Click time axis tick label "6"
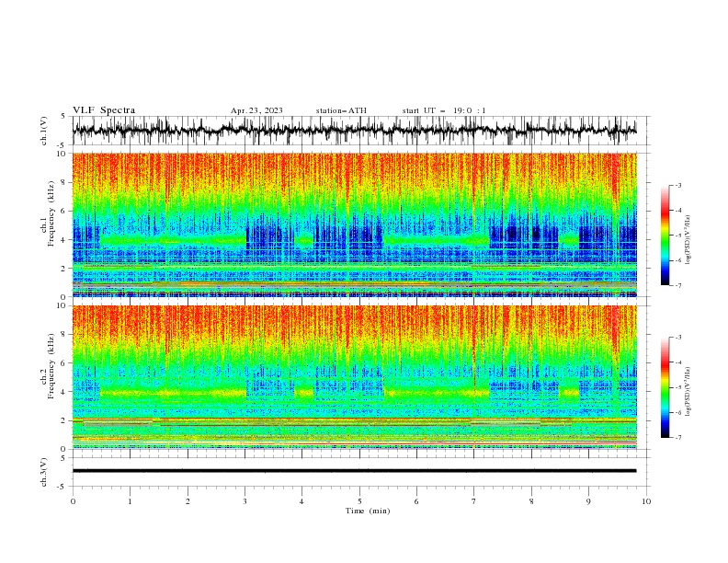Screen dimensions: 728x563 (416, 501)
